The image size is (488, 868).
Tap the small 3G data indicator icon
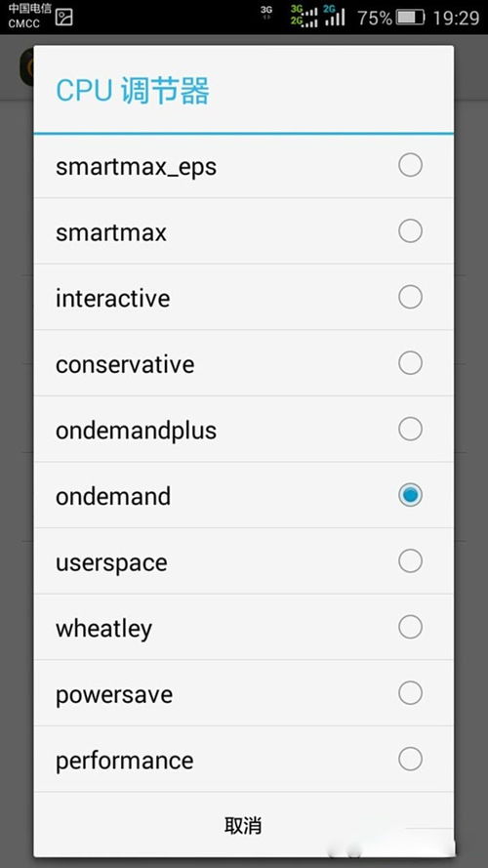point(266,12)
